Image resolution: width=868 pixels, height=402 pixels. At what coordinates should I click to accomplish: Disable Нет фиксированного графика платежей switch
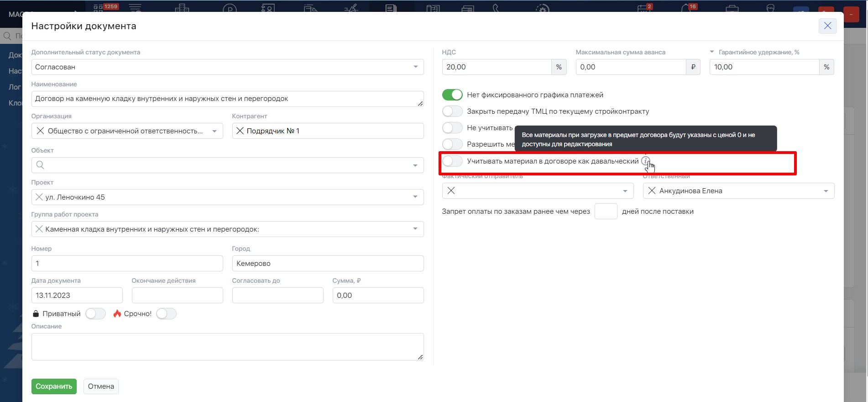(452, 95)
